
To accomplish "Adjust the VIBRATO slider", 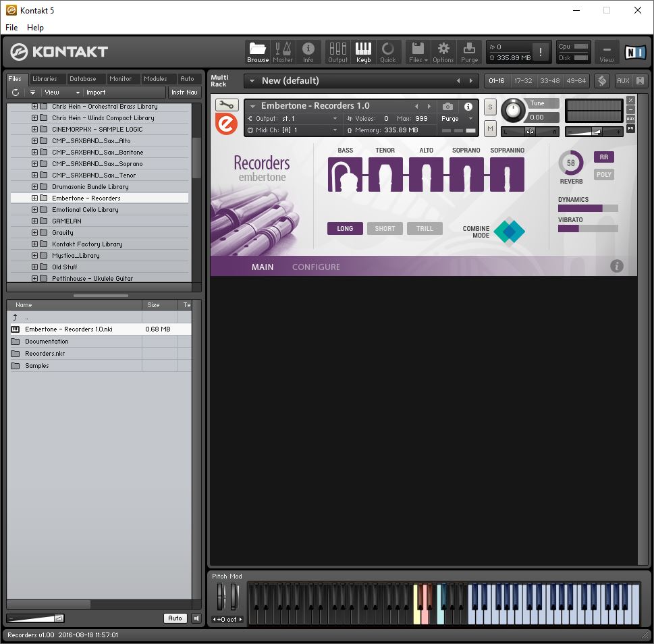I will click(x=588, y=228).
